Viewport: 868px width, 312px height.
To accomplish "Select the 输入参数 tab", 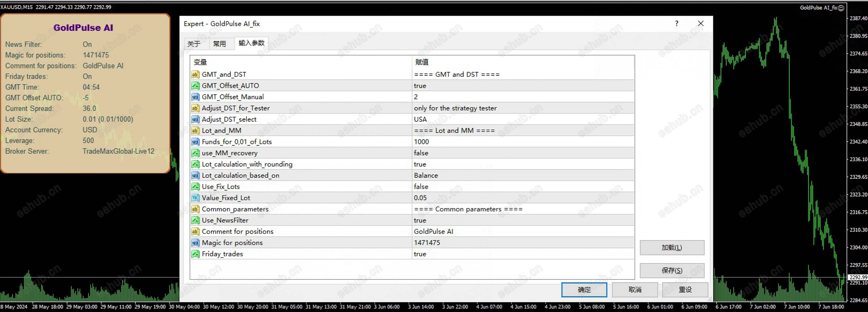I will [251, 43].
